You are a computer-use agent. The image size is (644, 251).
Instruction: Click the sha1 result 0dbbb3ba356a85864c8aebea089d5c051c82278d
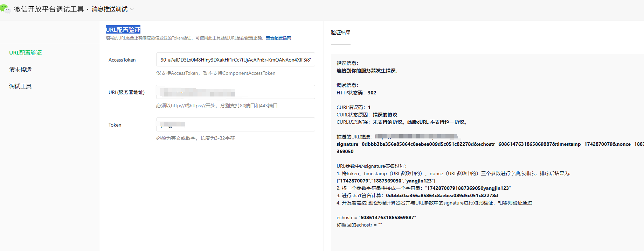442,196
